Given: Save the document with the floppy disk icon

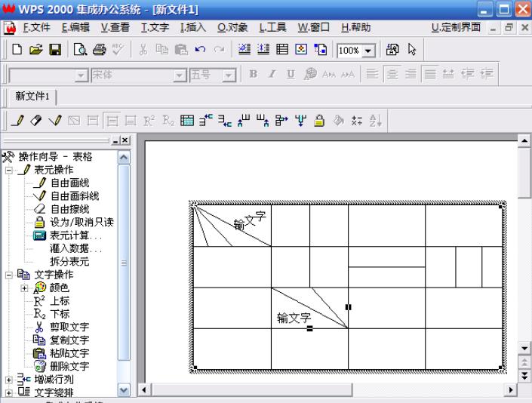Looking at the screenshot, I should (x=55, y=50).
